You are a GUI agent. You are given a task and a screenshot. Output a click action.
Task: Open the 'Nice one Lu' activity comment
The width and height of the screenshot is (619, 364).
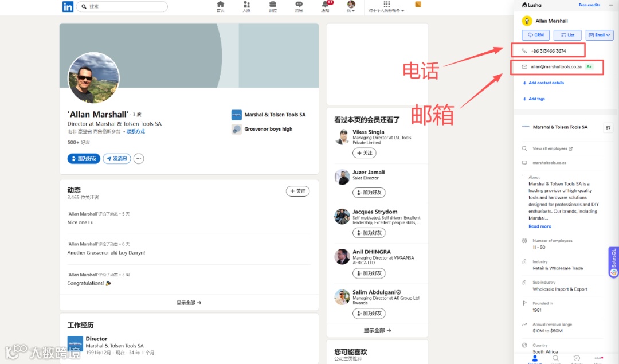tap(81, 222)
